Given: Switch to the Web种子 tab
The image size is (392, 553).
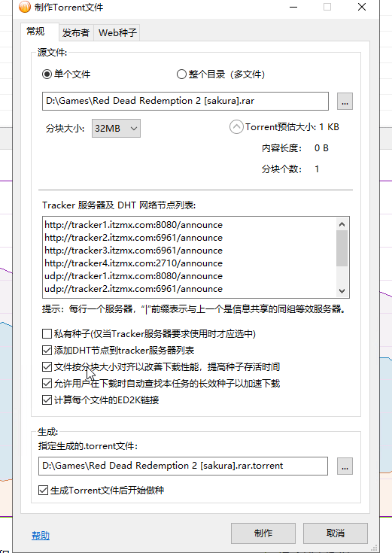Looking at the screenshot, I should point(117,33).
